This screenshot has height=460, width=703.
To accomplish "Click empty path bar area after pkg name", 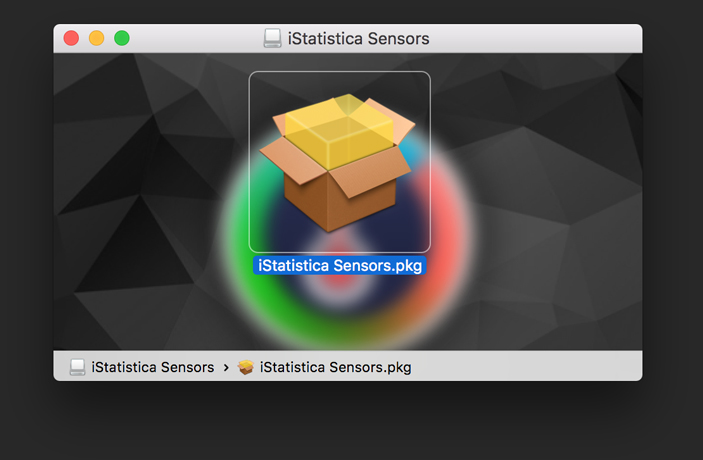I will click(525, 367).
